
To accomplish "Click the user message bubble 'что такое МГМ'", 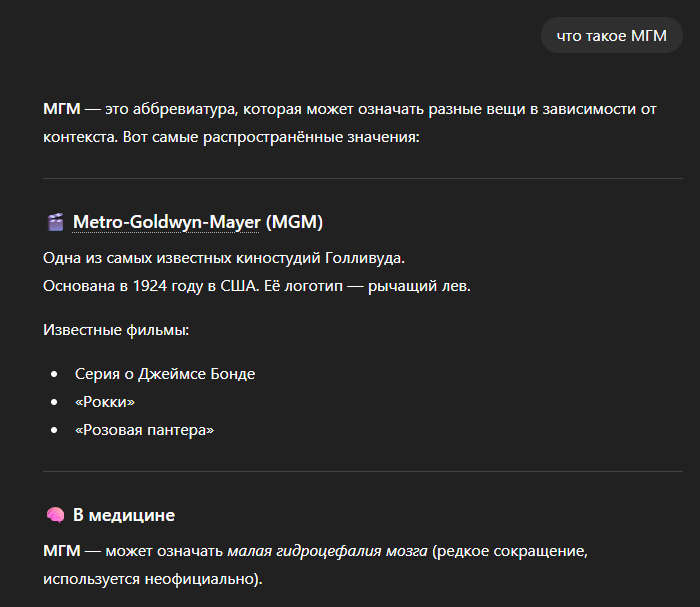I will click(x=611, y=35).
